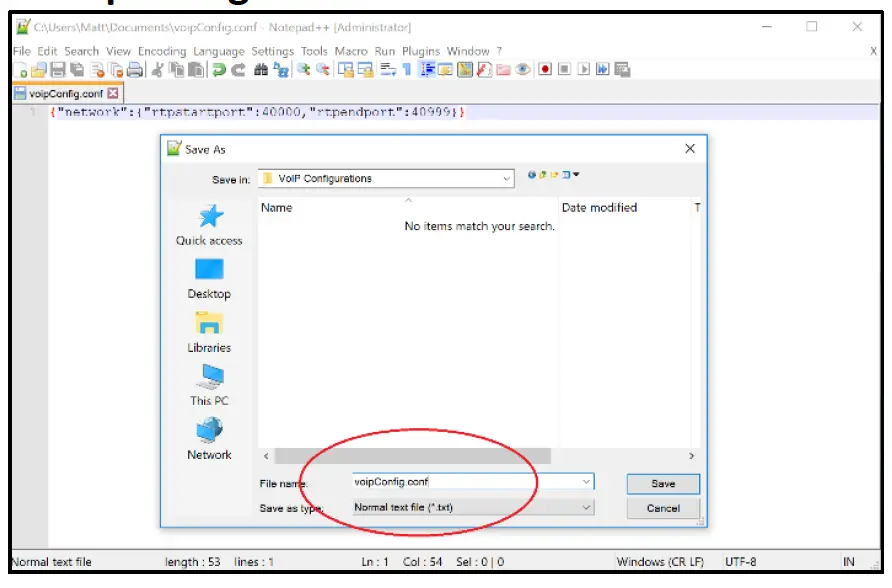Click the Synchronize Vertical Scrolling icon
This screenshot has width=892, height=588.
tap(345, 70)
